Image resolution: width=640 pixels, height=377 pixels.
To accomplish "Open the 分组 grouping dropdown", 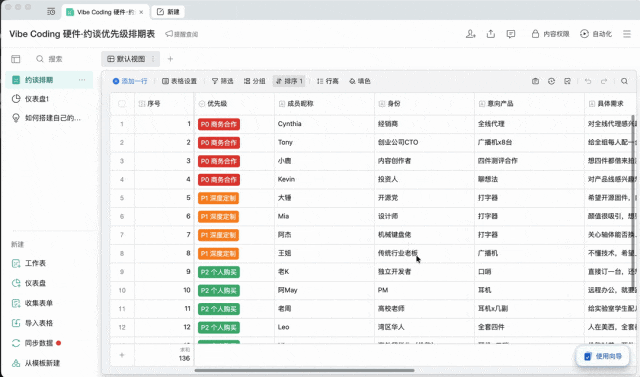I will (x=254, y=81).
